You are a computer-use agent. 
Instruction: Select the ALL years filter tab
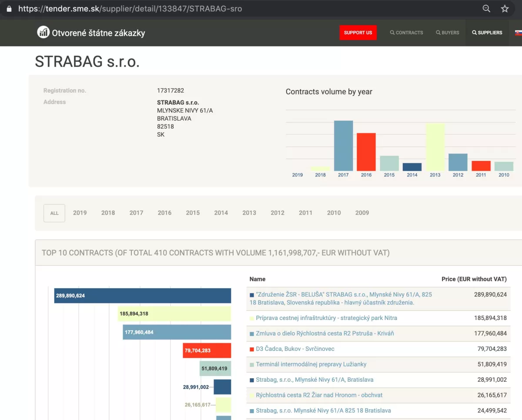54,213
